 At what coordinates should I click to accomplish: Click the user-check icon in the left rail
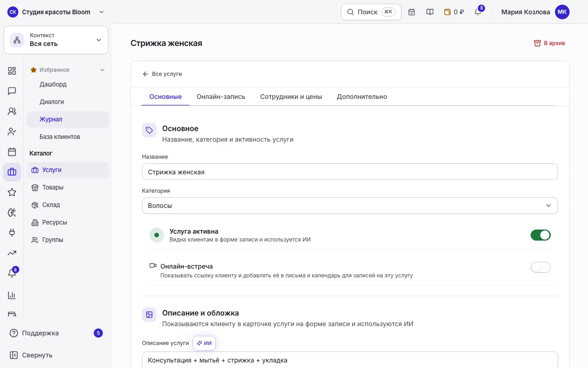point(12,132)
